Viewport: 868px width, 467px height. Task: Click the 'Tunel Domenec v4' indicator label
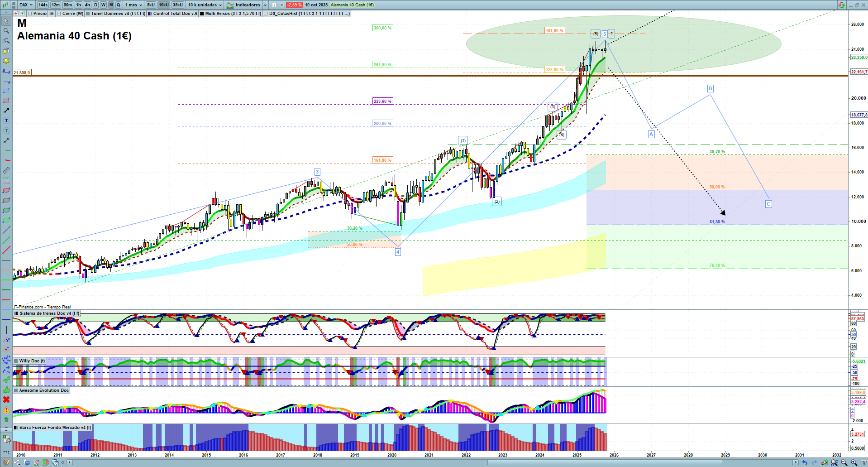coord(118,14)
